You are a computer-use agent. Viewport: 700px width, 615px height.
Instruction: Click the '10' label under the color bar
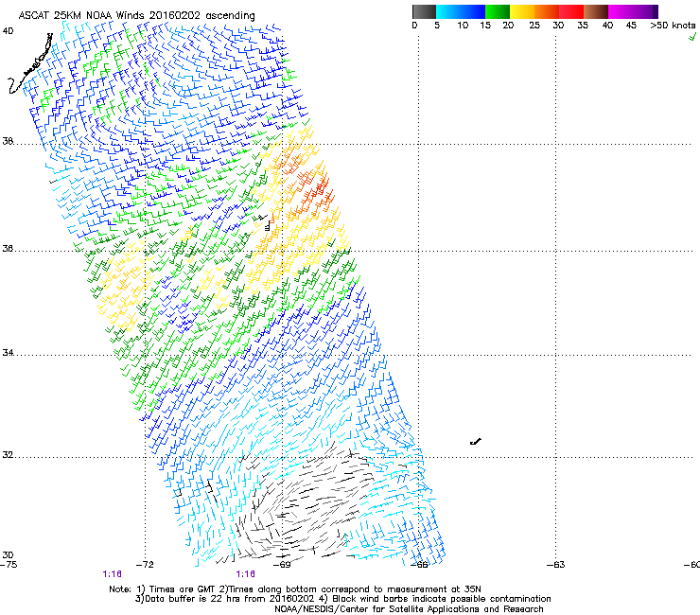pos(463,26)
